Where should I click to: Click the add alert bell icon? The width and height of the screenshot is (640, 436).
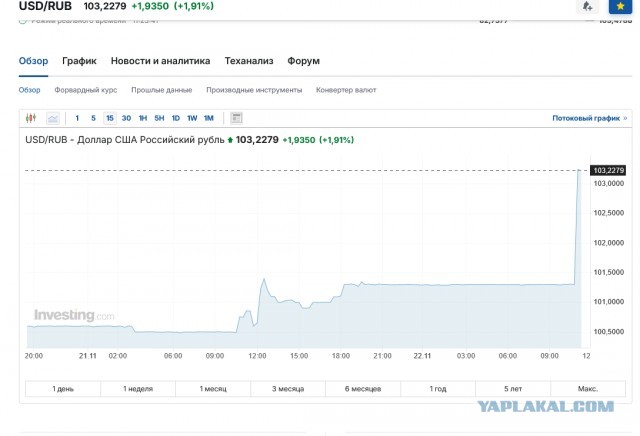(587, 6)
